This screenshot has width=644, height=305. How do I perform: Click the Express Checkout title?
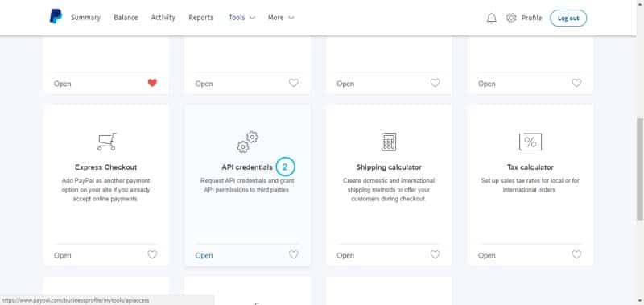click(x=106, y=167)
